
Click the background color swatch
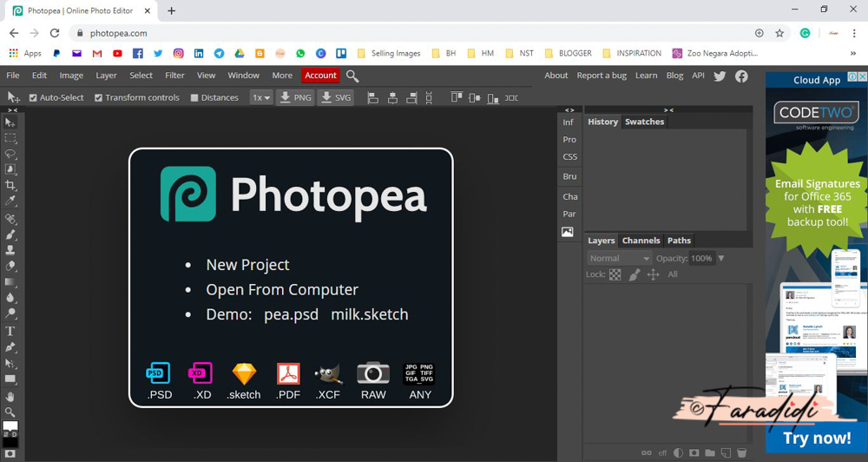click(10, 443)
